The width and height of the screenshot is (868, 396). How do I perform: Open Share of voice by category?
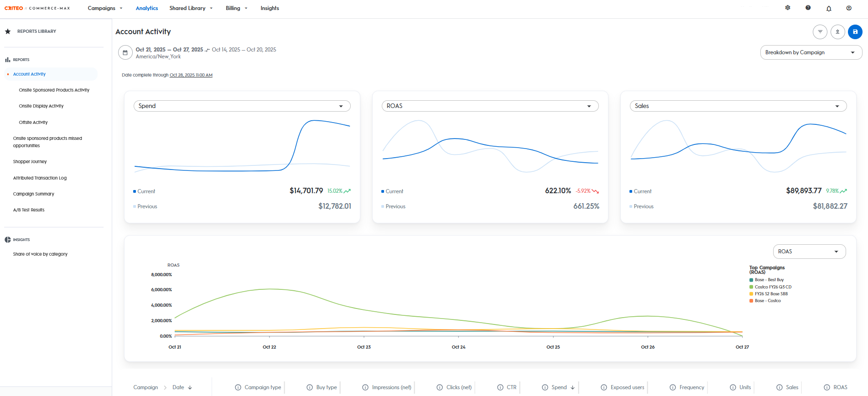[40, 254]
